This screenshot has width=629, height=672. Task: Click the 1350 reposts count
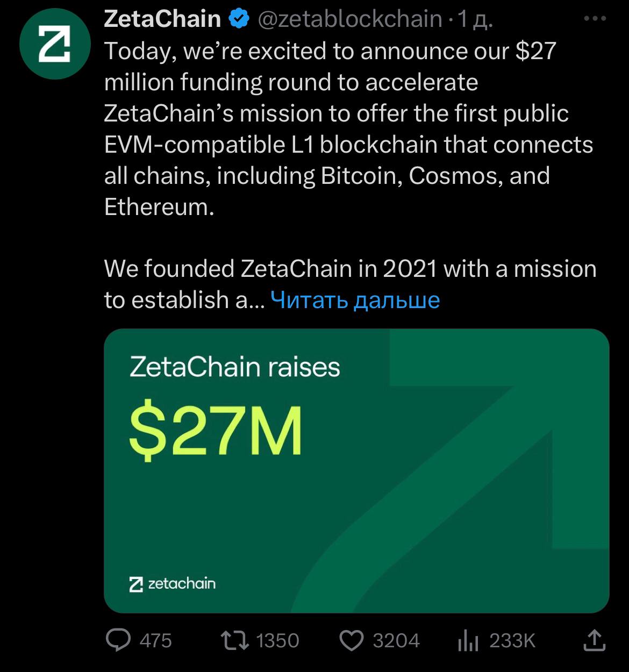click(277, 641)
